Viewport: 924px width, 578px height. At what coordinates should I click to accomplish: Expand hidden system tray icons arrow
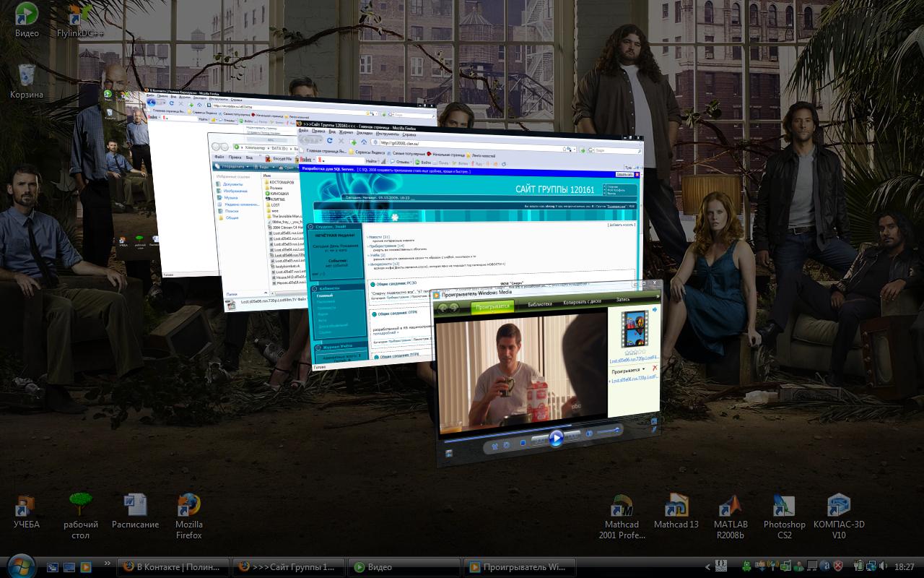(x=707, y=567)
